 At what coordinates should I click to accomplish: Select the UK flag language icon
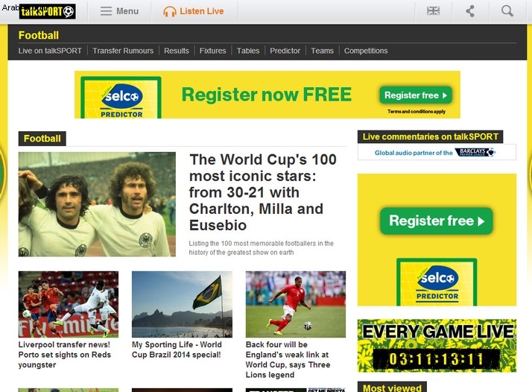click(x=433, y=11)
